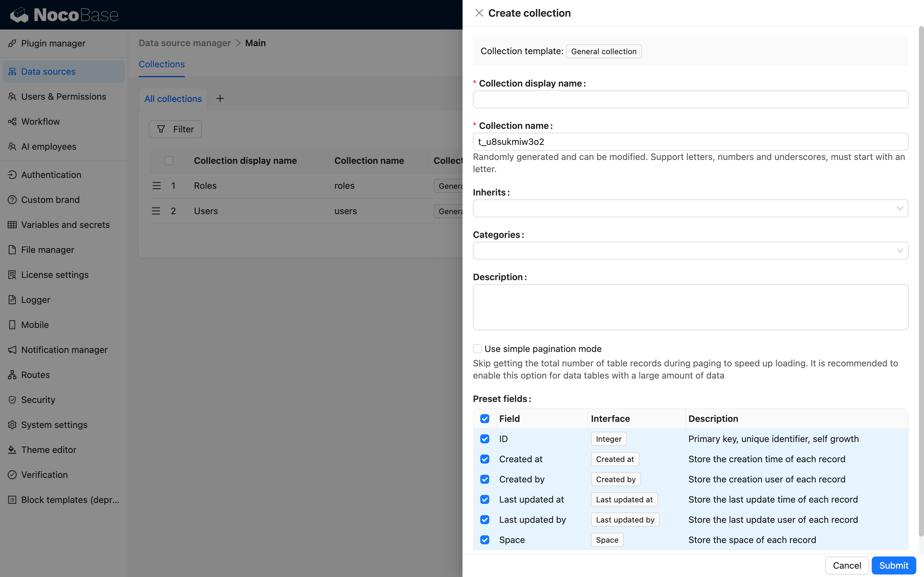Uncheck the Space preset field
924x577 pixels.
pyautogui.click(x=484, y=540)
